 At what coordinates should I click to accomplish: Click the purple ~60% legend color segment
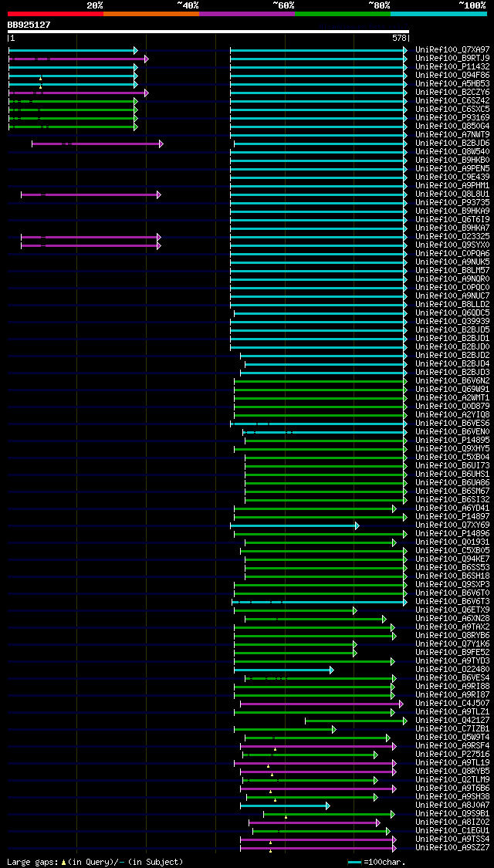pyautogui.click(x=247, y=13)
